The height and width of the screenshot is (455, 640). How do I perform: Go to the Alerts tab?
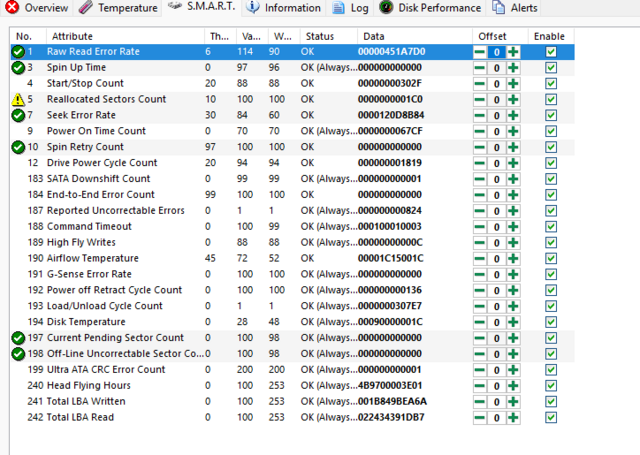[x=515, y=7]
